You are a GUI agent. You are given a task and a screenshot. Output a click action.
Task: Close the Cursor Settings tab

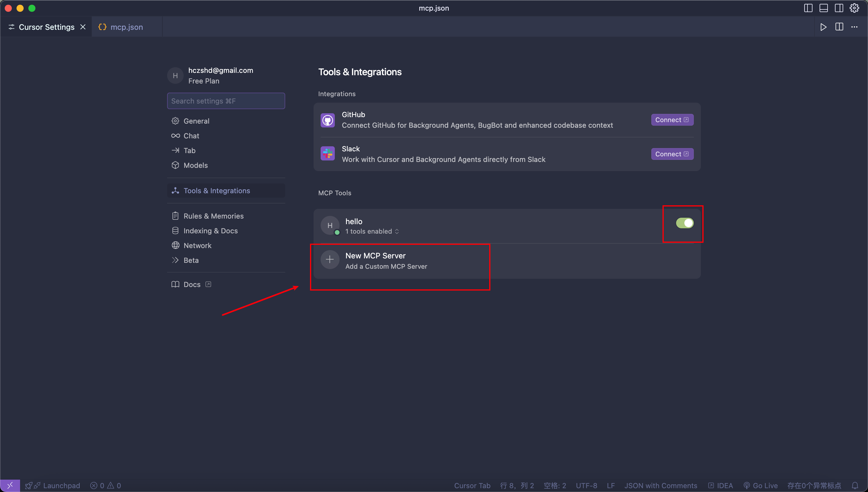(x=83, y=27)
